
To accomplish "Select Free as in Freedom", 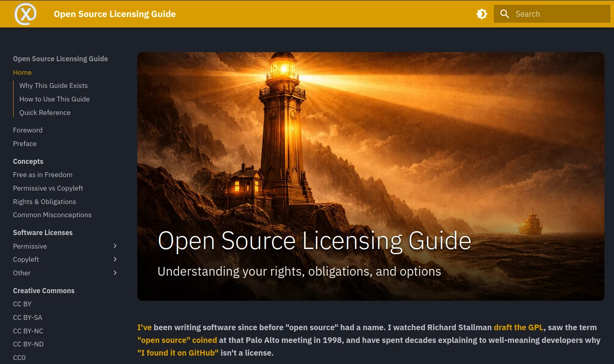I will pyautogui.click(x=43, y=174).
